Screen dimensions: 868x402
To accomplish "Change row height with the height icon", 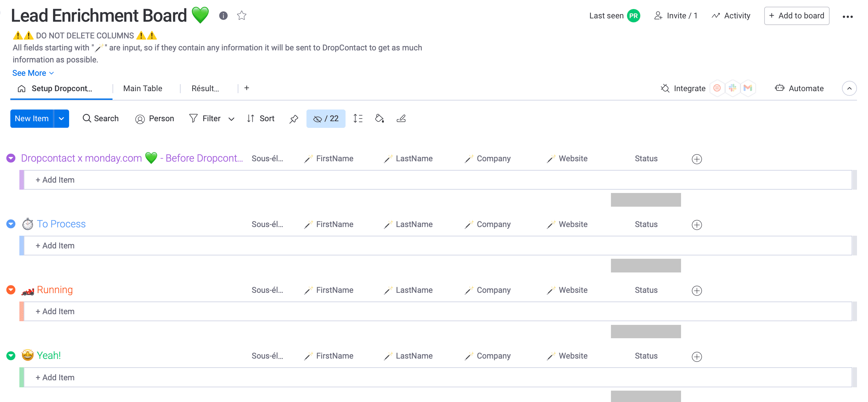I will (358, 119).
